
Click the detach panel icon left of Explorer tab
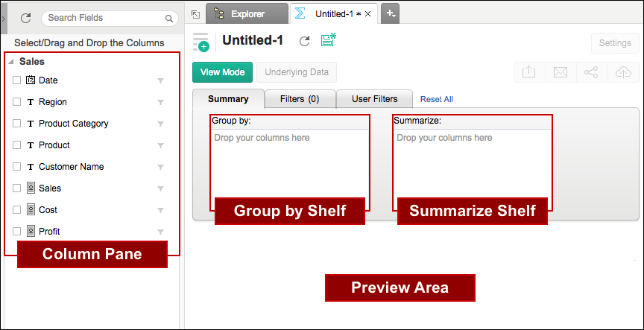pos(196,14)
